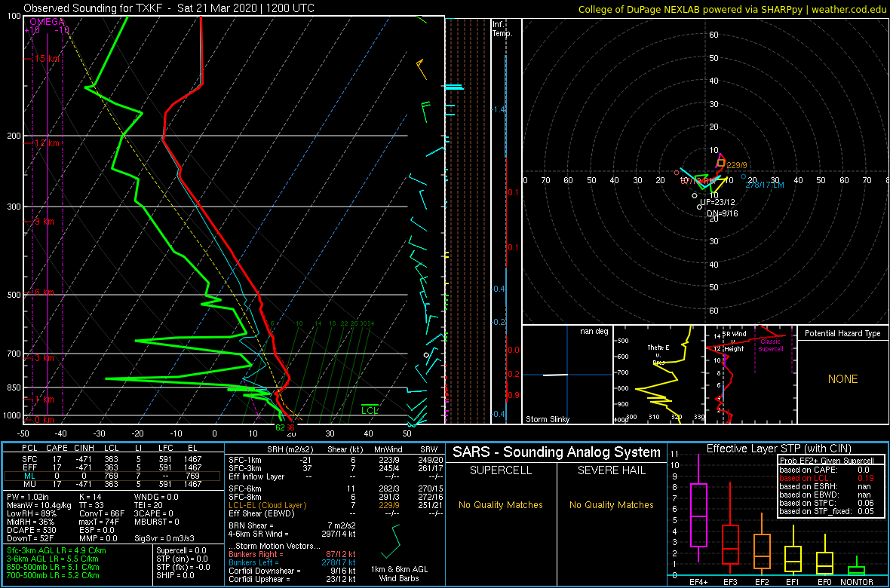
Task: Click the Inf. Temp. column header
Action: tap(503, 29)
